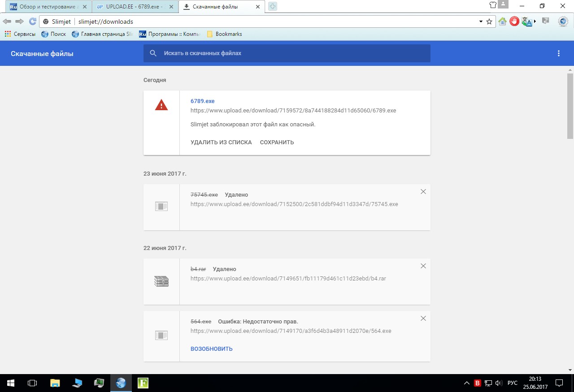Open the grey extension icon beside the gear
This screenshot has width=574, height=392.
(546, 21)
